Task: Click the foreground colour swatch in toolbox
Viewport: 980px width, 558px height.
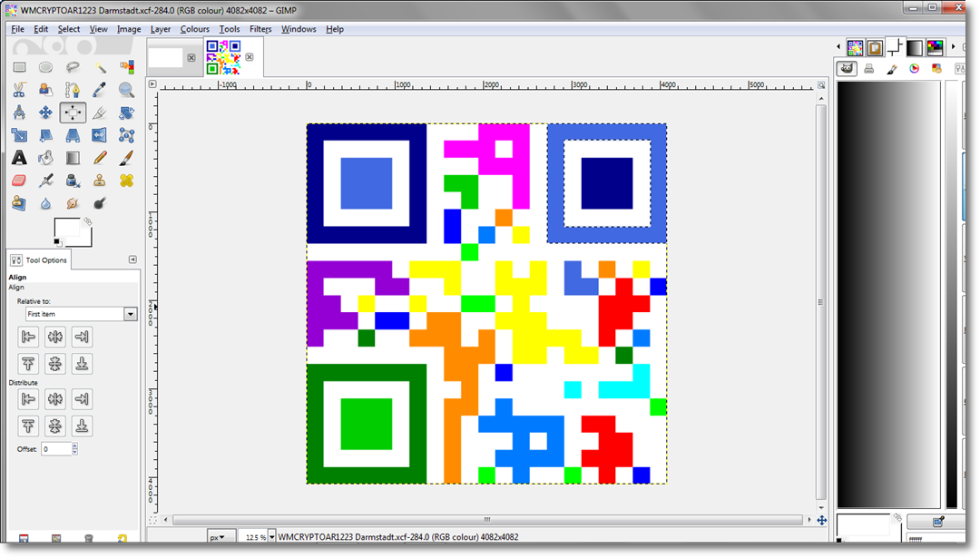Action: click(x=67, y=229)
